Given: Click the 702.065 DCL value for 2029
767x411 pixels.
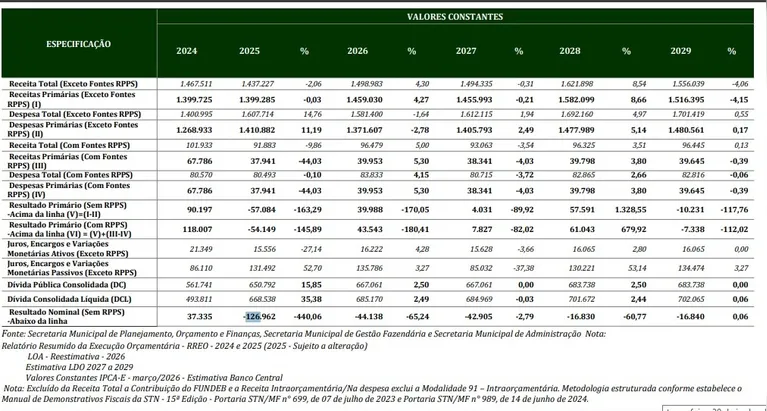Looking at the screenshot, I should pyautogui.click(x=691, y=299).
